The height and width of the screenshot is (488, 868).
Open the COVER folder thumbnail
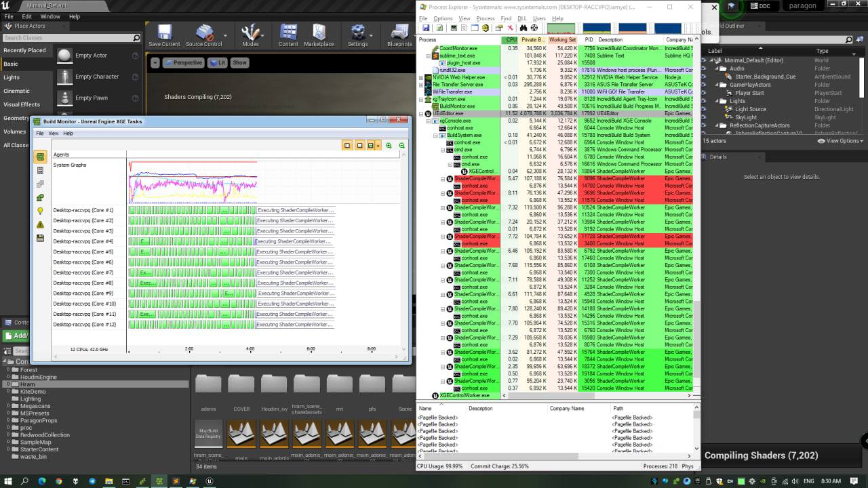[241, 384]
